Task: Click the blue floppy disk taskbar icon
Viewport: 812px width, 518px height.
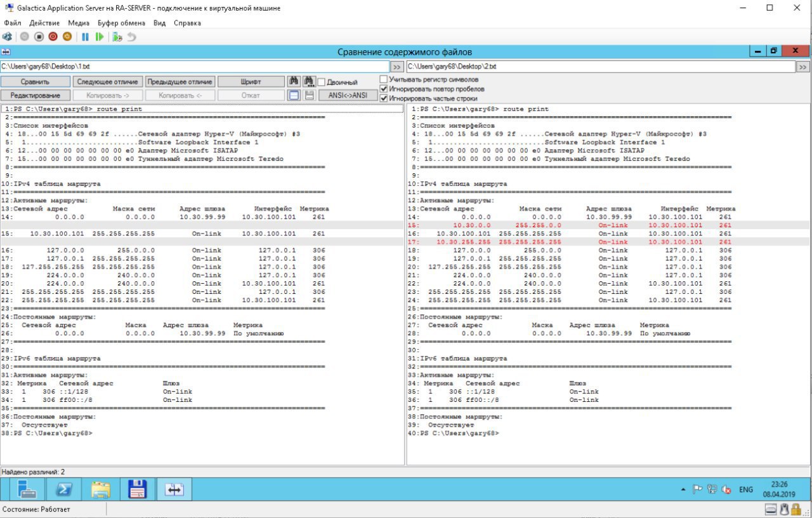Action: click(x=138, y=489)
